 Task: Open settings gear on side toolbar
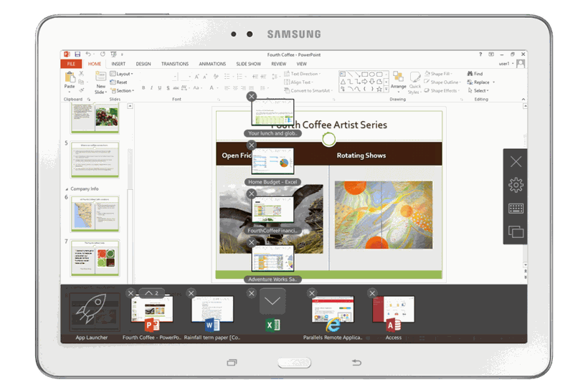point(516,185)
